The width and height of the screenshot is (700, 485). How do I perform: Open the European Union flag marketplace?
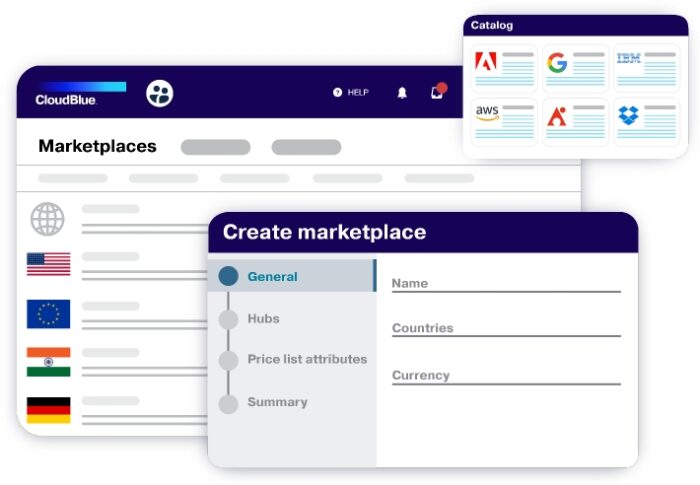[48, 314]
